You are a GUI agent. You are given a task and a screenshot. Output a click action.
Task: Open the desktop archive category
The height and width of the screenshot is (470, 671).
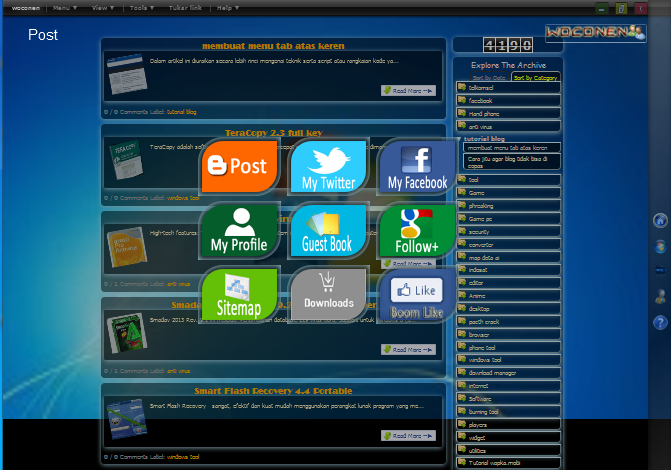(x=508, y=309)
